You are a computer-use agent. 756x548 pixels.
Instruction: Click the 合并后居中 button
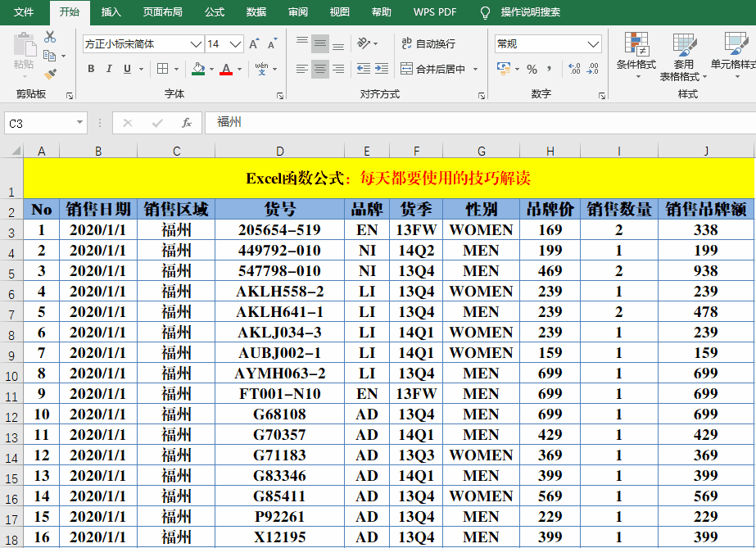coord(433,70)
